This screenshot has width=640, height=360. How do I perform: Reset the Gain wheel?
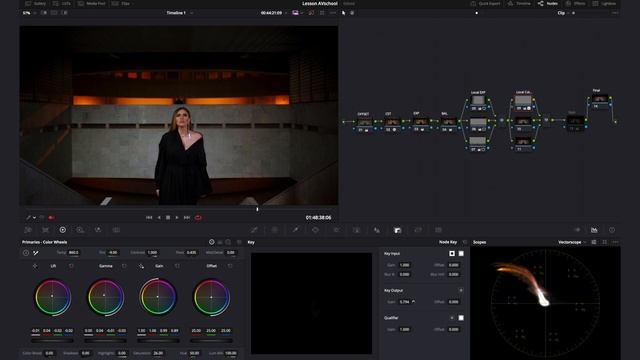[x=177, y=266]
